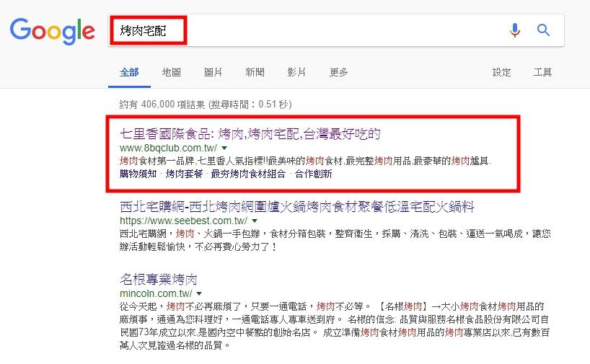Click the blue magnifier search icon
The height and width of the screenshot is (364, 590).
coord(543,30)
